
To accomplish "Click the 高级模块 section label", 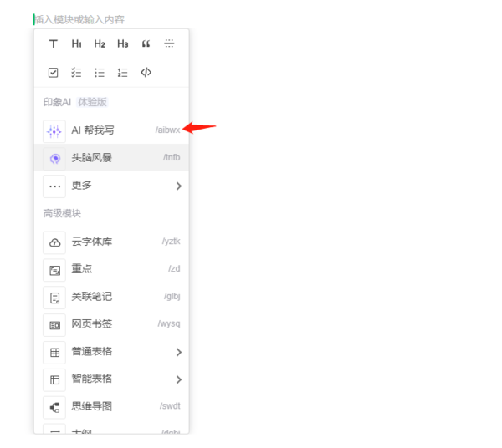I will pos(62,214).
